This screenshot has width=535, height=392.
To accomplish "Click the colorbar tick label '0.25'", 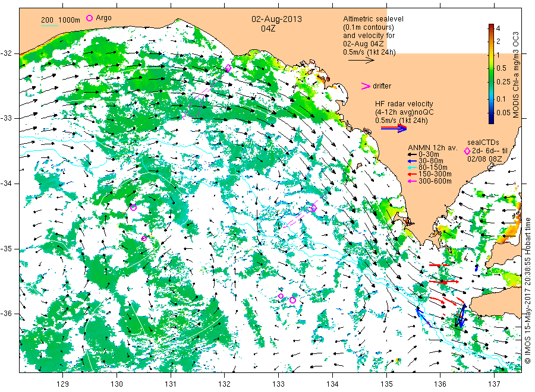I will tap(503, 82).
